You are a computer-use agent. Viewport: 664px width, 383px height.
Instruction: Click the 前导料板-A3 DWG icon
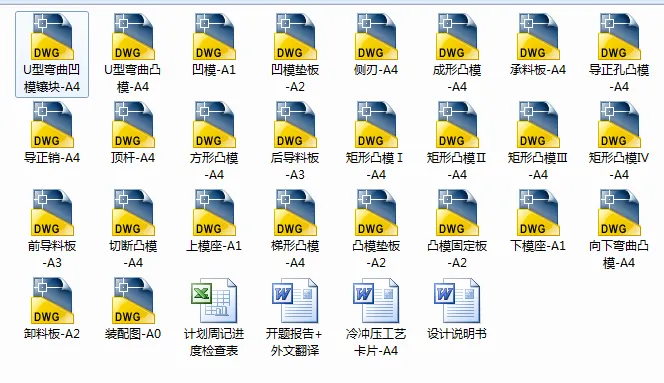pos(52,213)
